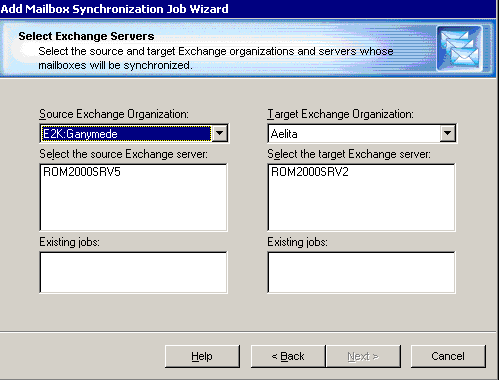Click the Select the target Exchange server label

coord(349,154)
